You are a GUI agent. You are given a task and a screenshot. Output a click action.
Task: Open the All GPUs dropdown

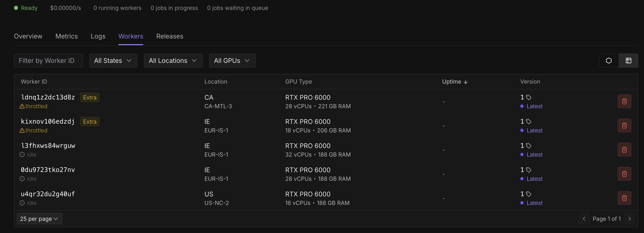pyautogui.click(x=232, y=61)
